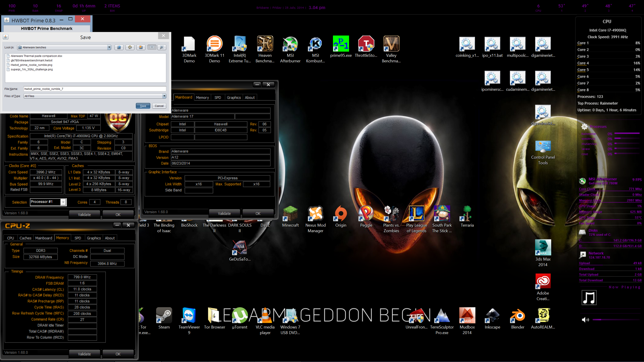Launch Play League of Legends icon
The height and width of the screenshot is (362, 644).
417,219
